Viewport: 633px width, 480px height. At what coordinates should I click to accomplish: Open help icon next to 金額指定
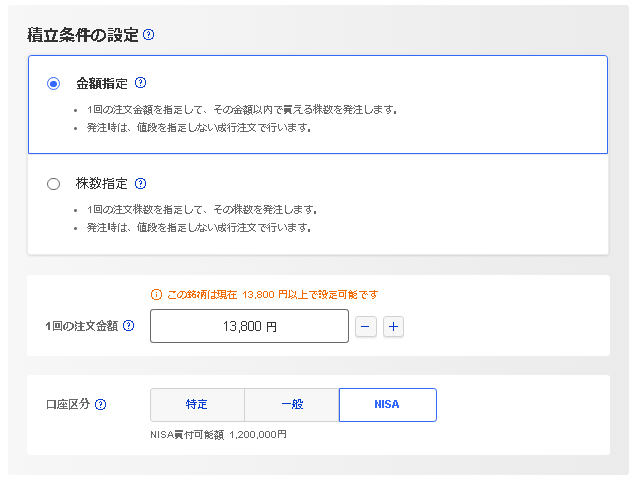tap(141, 83)
